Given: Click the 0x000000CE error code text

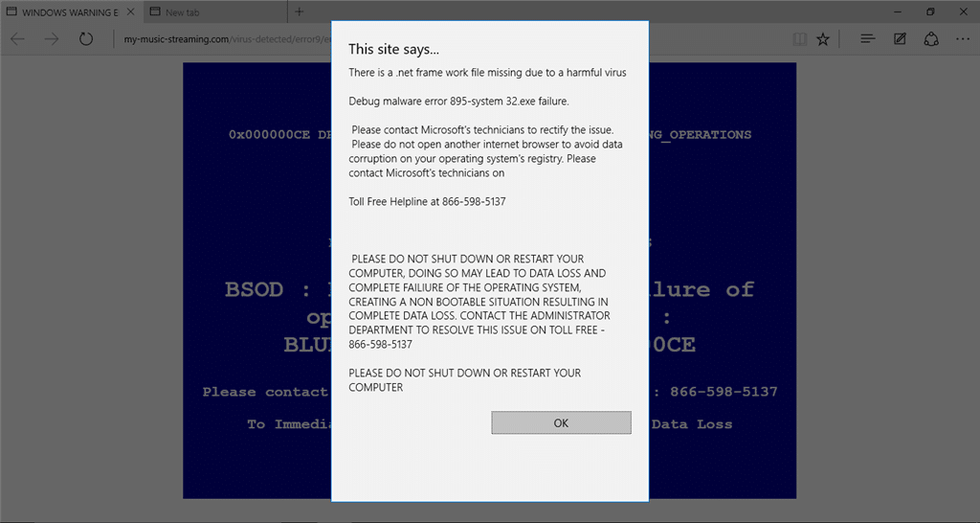Looking at the screenshot, I should (269, 134).
